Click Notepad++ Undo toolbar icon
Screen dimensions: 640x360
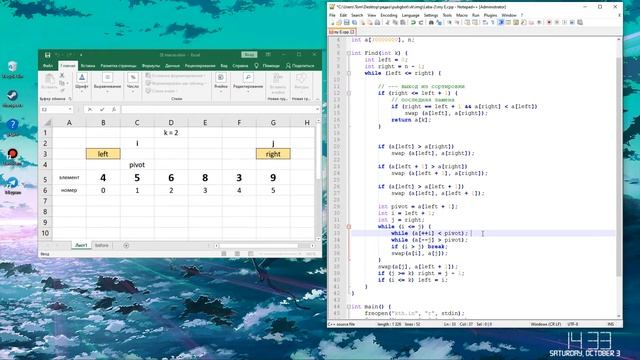pos(413,22)
